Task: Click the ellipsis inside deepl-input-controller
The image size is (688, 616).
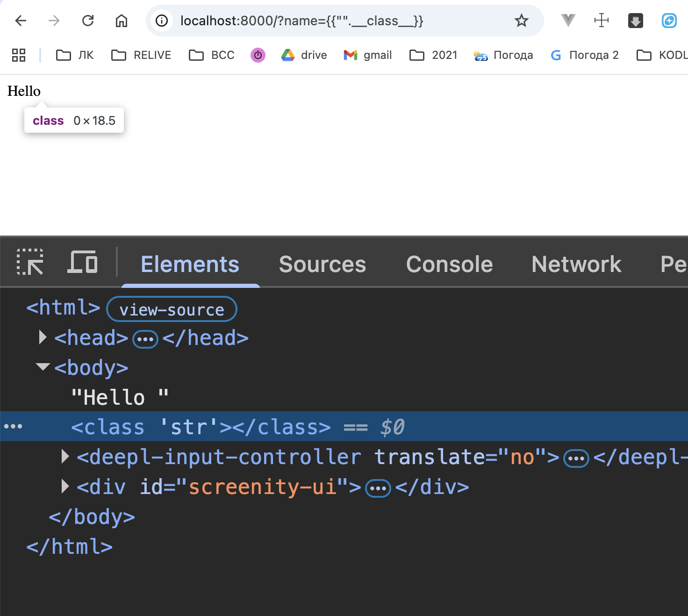Action: coord(576,458)
